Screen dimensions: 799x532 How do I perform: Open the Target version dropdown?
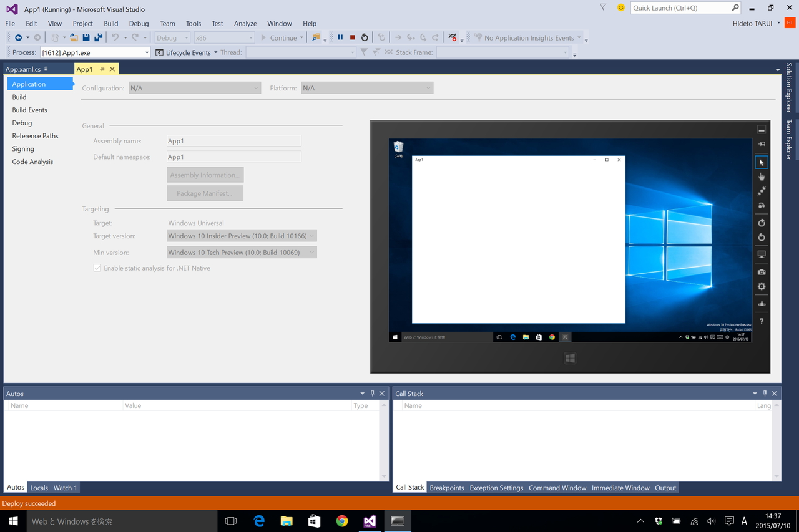click(x=311, y=236)
